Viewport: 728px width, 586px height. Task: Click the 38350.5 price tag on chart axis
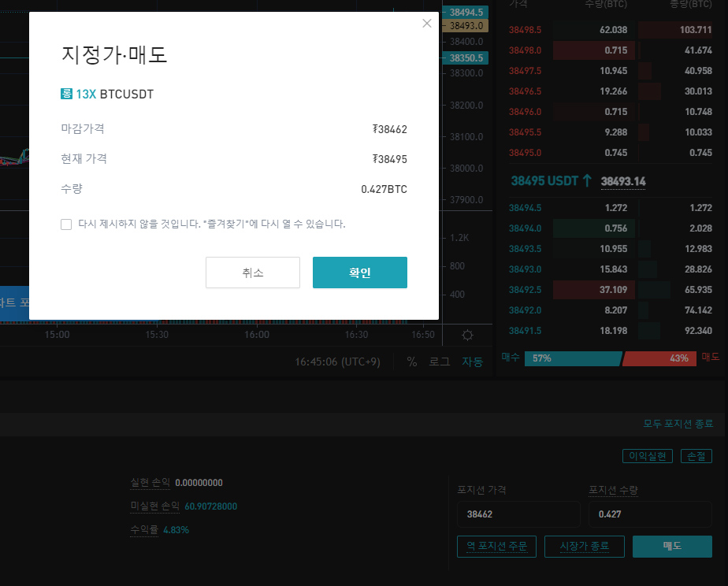(x=465, y=58)
